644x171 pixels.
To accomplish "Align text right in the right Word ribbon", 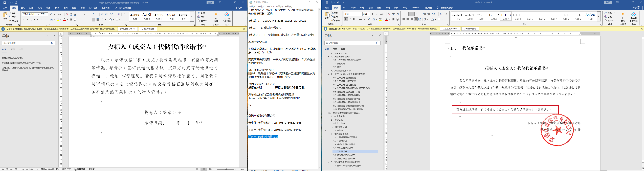I will point(412,19).
